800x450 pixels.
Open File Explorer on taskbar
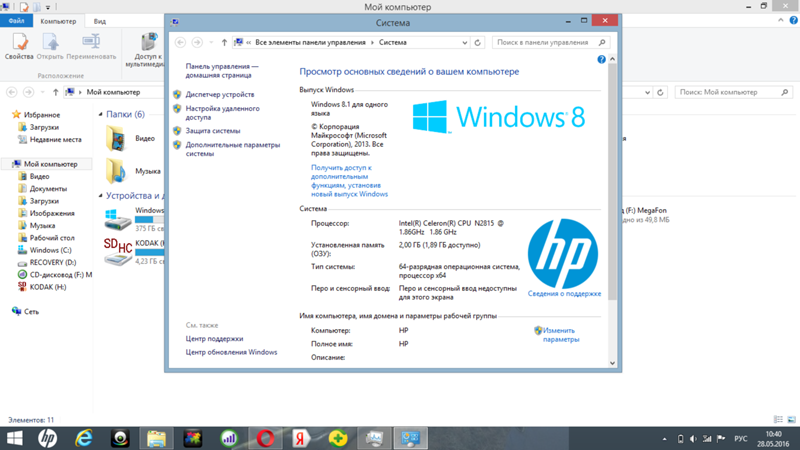click(x=157, y=438)
